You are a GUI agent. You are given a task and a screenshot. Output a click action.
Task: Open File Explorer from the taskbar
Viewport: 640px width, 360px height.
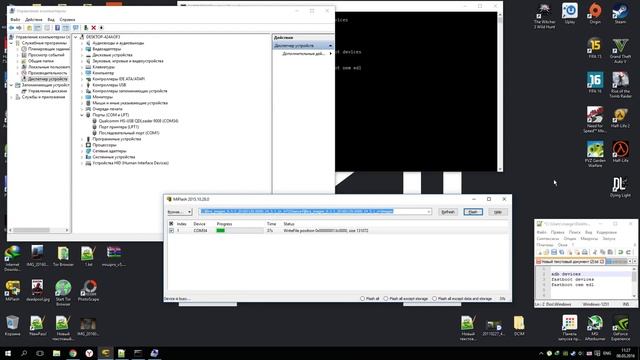click(56, 353)
